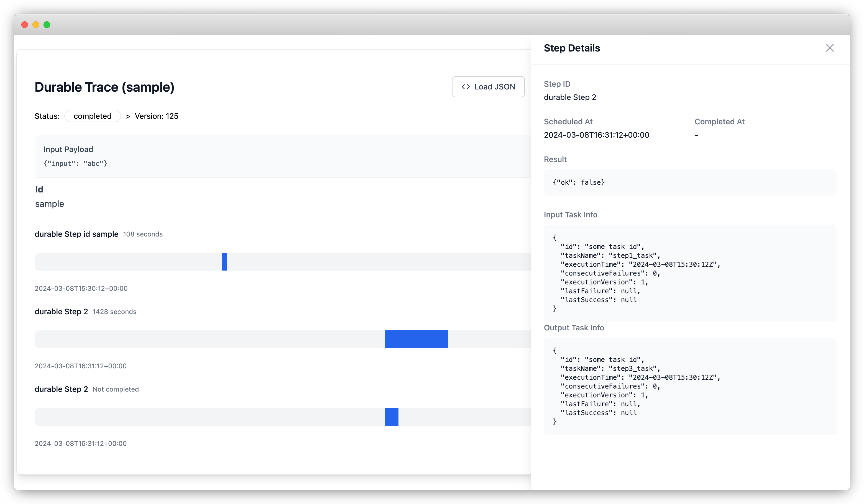Image resolution: width=864 pixels, height=504 pixels.
Task: Click the Not completed status label
Action: click(x=116, y=389)
